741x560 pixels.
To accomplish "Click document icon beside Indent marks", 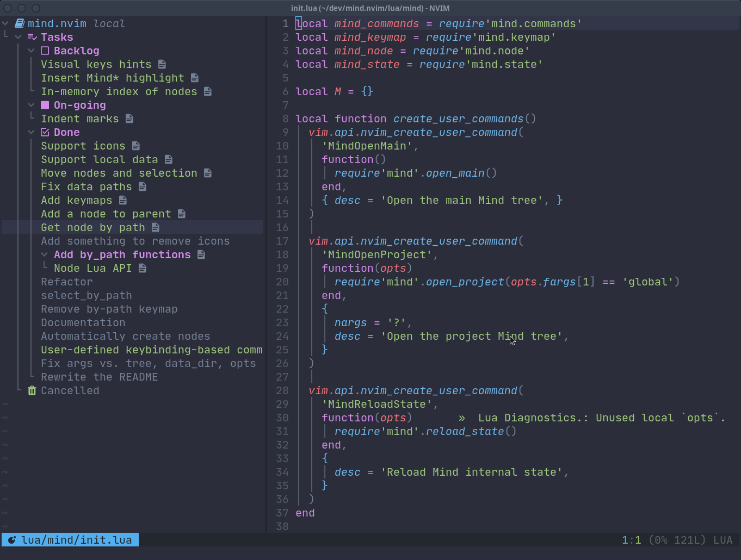I will click(x=129, y=119).
